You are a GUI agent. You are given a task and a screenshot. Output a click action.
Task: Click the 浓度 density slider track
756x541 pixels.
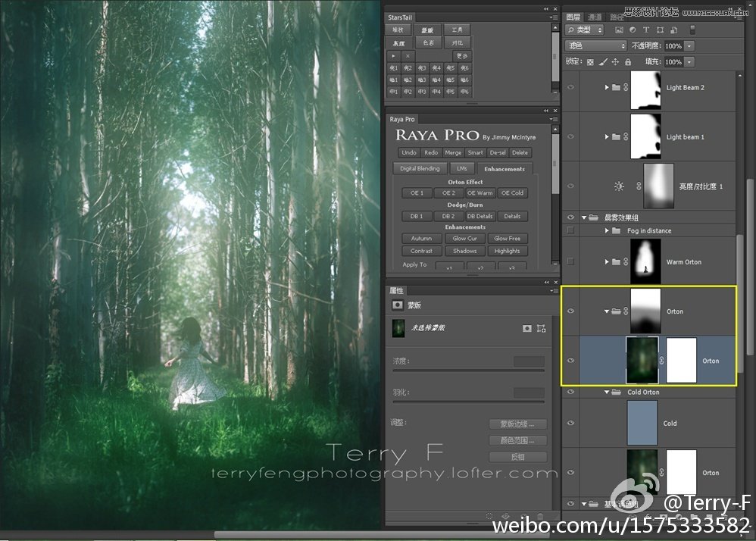(468, 371)
